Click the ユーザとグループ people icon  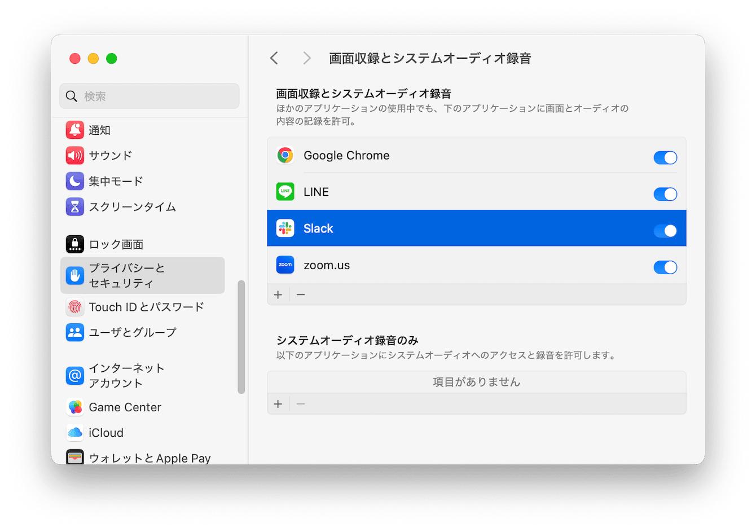pyautogui.click(x=75, y=332)
